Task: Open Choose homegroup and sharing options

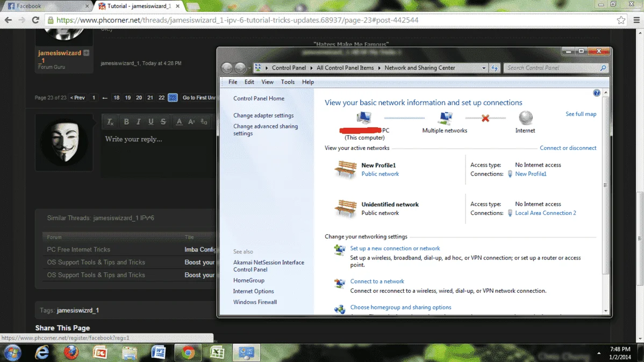Action: coord(400,307)
